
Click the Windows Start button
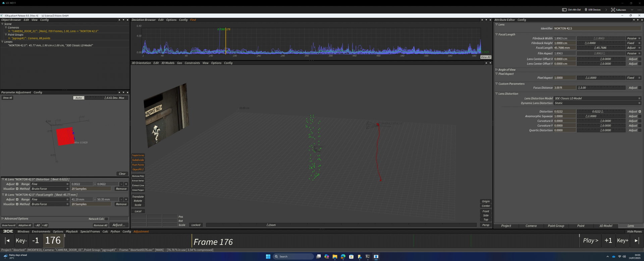click(x=268, y=257)
